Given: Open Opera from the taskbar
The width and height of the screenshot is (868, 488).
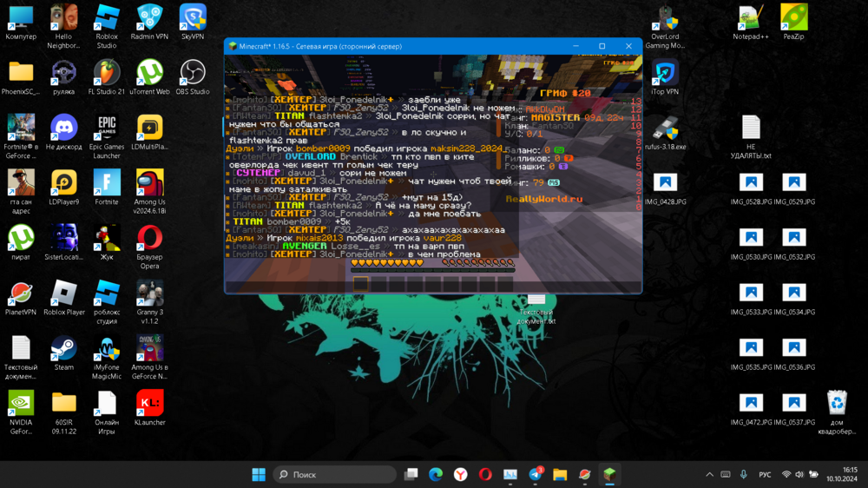Looking at the screenshot, I should tap(485, 475).
